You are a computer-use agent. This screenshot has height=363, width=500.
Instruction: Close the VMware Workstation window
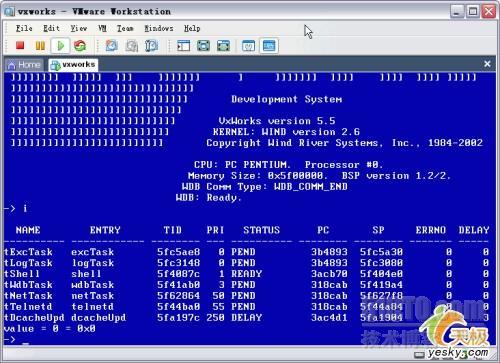(x=489, y=11)
